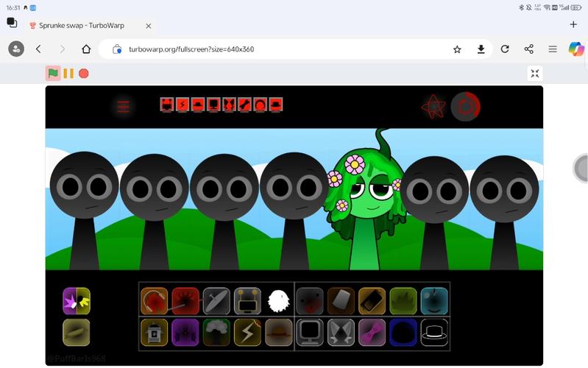Pick the yellow lightning bolt sound icon
Viewport: 588px width, 368px height.
pyautogui.click(x=247, y=333)
